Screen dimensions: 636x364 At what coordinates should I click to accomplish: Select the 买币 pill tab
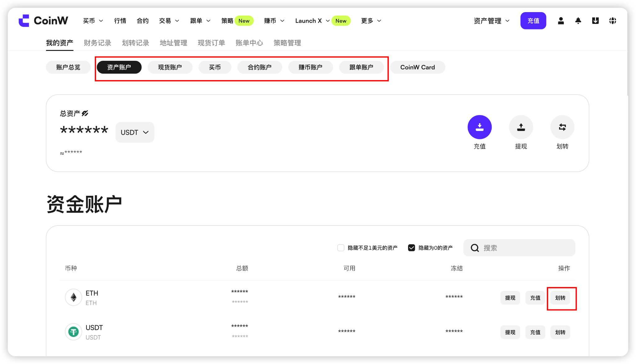(215, 67)
